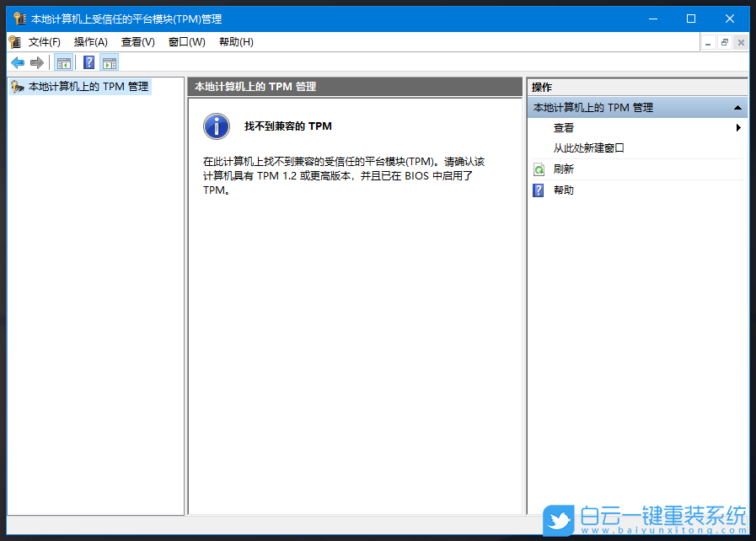Screen dimensions: 756x541
Task: Click the back navigation arrow icon
Action: click(18, 62)
